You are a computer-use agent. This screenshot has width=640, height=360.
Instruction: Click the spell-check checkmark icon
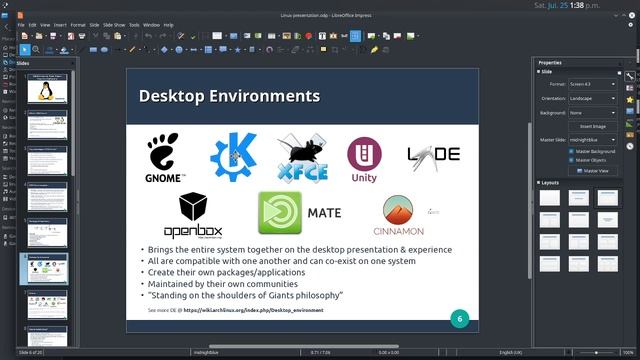tap(193, 36)
